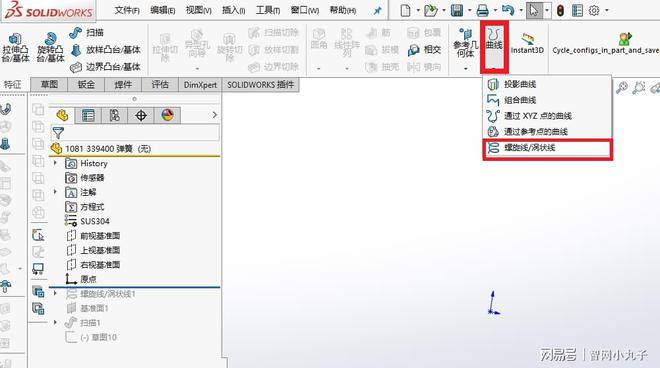Select 前视基准面 in the feature tree
Viewport: 660px width, 368px height.
[93, 236]
